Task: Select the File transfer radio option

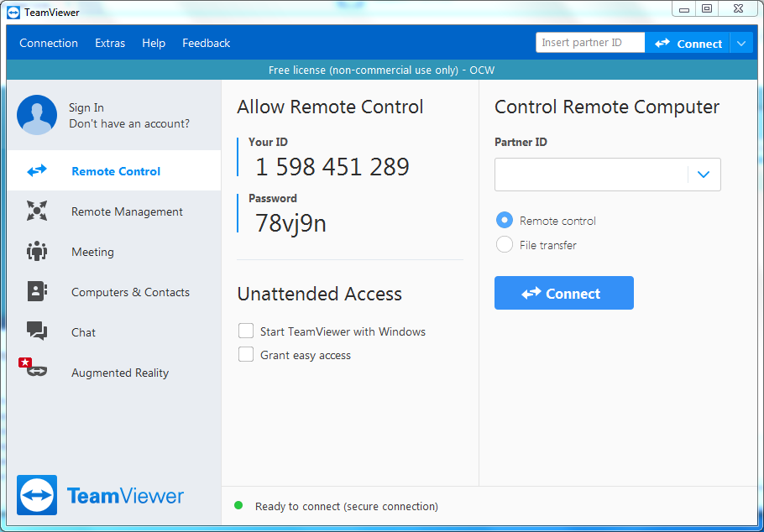Action: (x=505, y=244)
